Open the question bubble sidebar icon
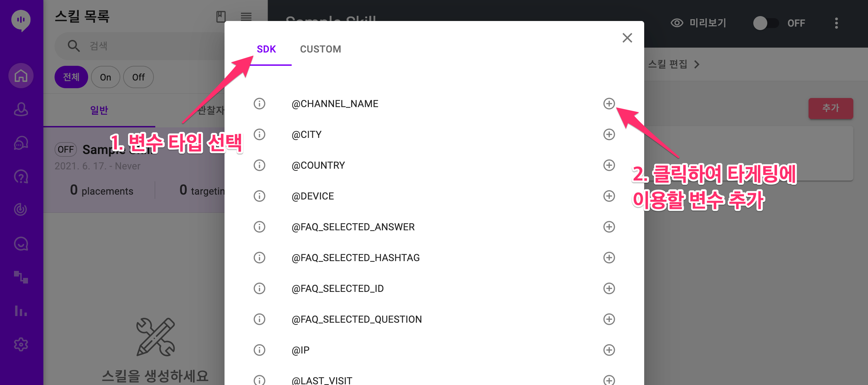868x385 pixels. (21, 176)
